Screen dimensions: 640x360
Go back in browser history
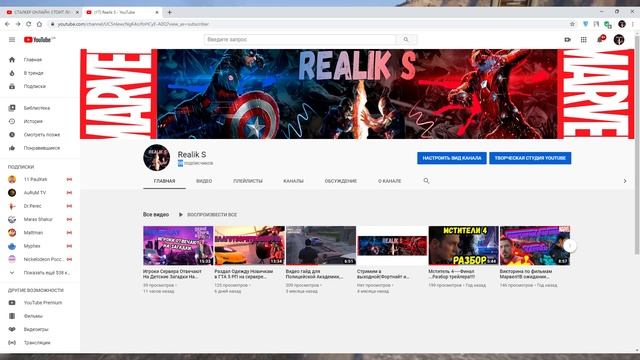(x=7, y=24)
